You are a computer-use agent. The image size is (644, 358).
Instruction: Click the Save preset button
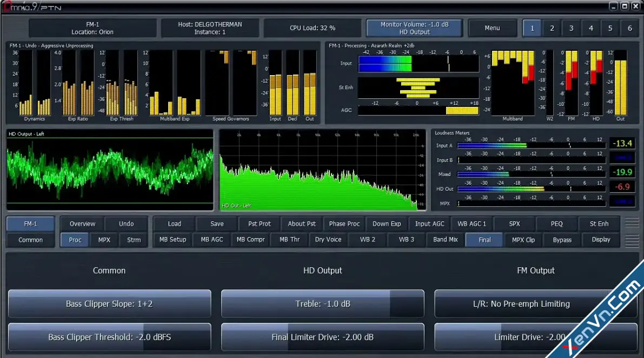(217, 224)
